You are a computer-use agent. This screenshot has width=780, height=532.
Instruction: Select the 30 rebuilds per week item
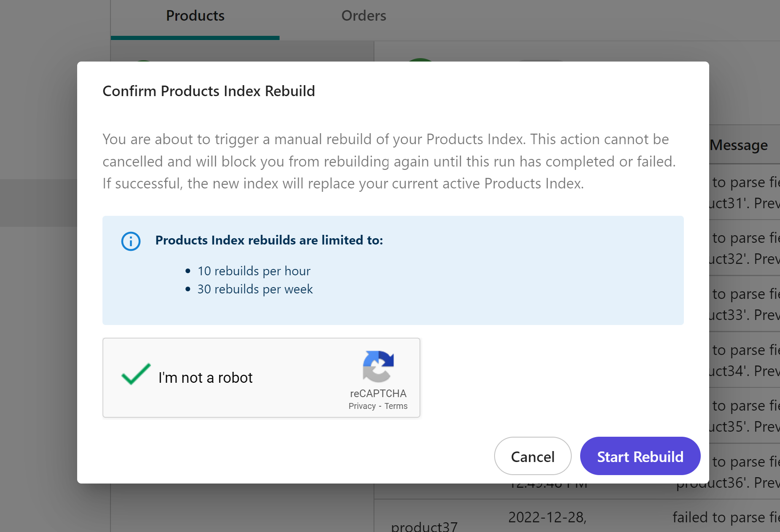[255, 289]
